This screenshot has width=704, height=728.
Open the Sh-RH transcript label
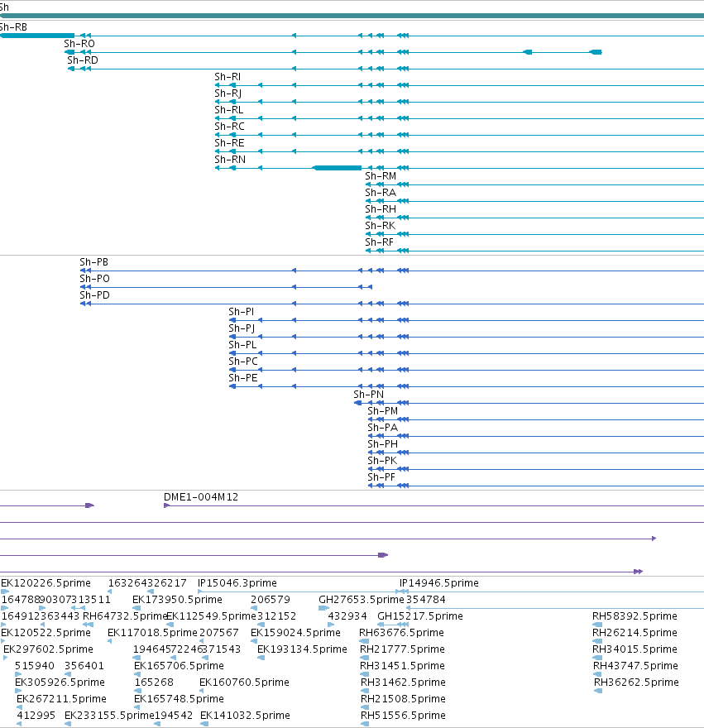(x=381, y=209)
